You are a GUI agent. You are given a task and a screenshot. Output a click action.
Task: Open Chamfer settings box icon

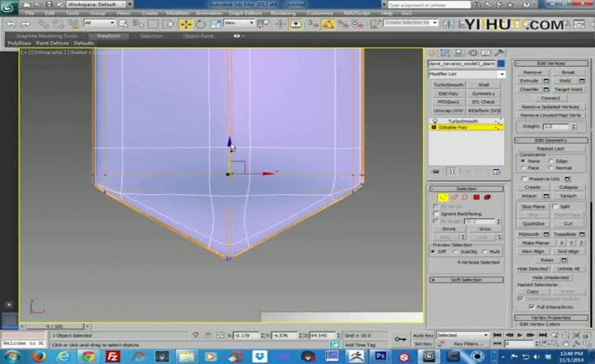(x=546, y=90)
